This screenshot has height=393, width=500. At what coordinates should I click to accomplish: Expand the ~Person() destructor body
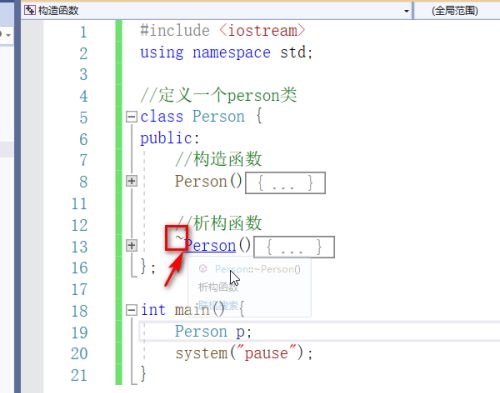tap(131, 245)
